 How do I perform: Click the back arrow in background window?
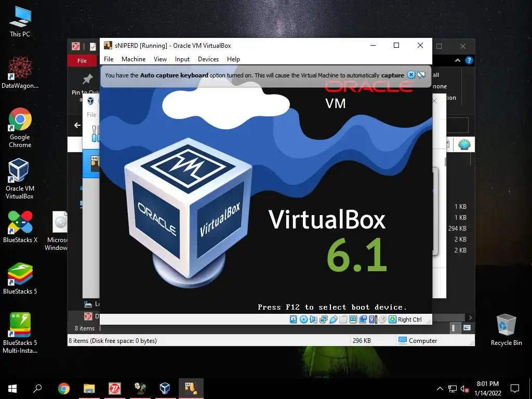[77, 125]
